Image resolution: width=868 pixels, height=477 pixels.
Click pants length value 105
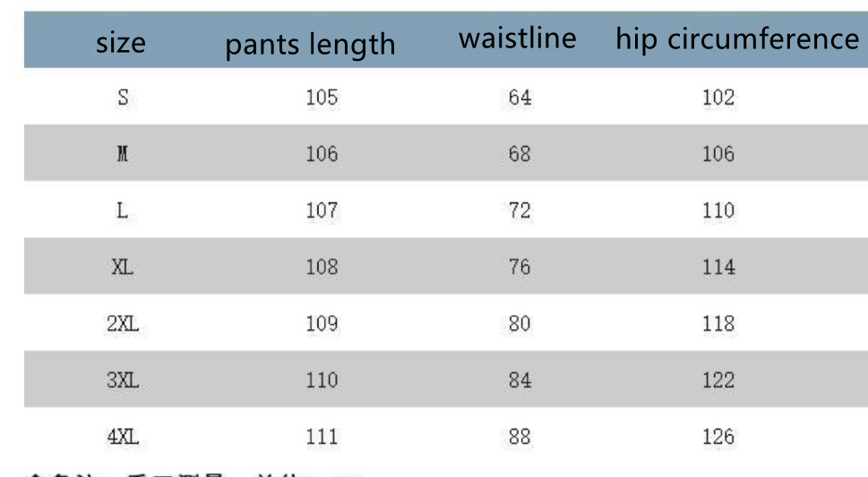click(322, 98)
